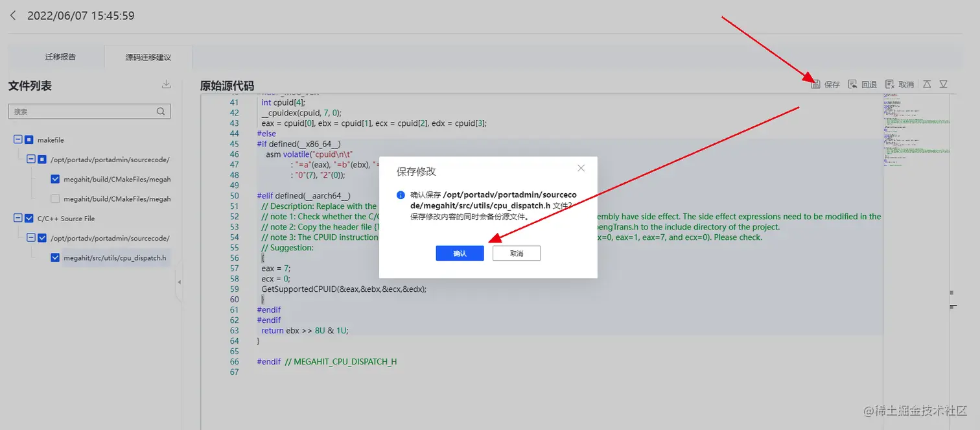This screenshot has height=430, width=980.
Task: Toggle sourcecode folder checkbox under C/C++ Source File
Action: (x=42, y=238)
